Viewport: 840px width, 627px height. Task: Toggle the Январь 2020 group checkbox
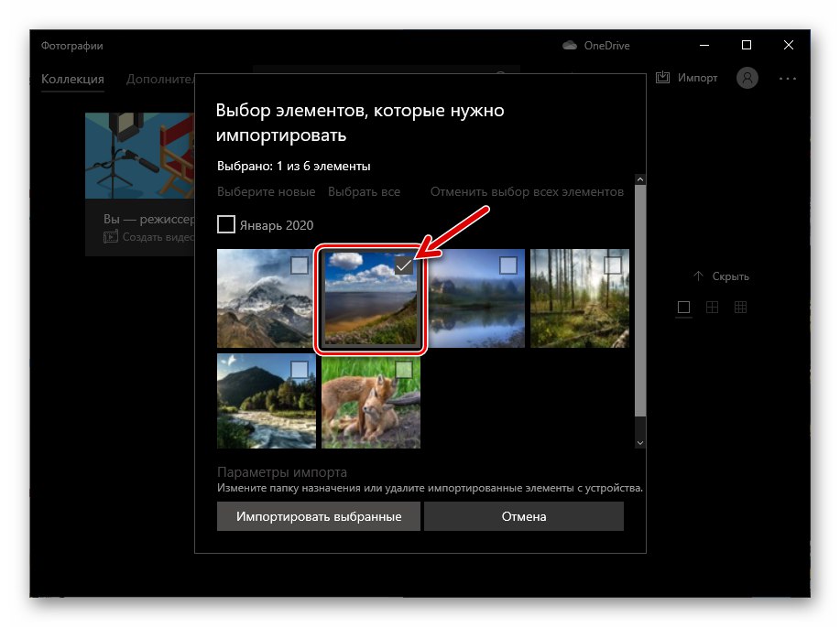pos(225,224)
